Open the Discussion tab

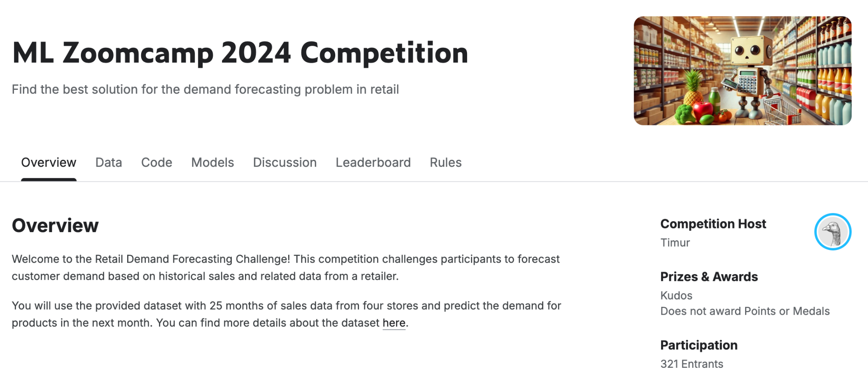point(285,163)
